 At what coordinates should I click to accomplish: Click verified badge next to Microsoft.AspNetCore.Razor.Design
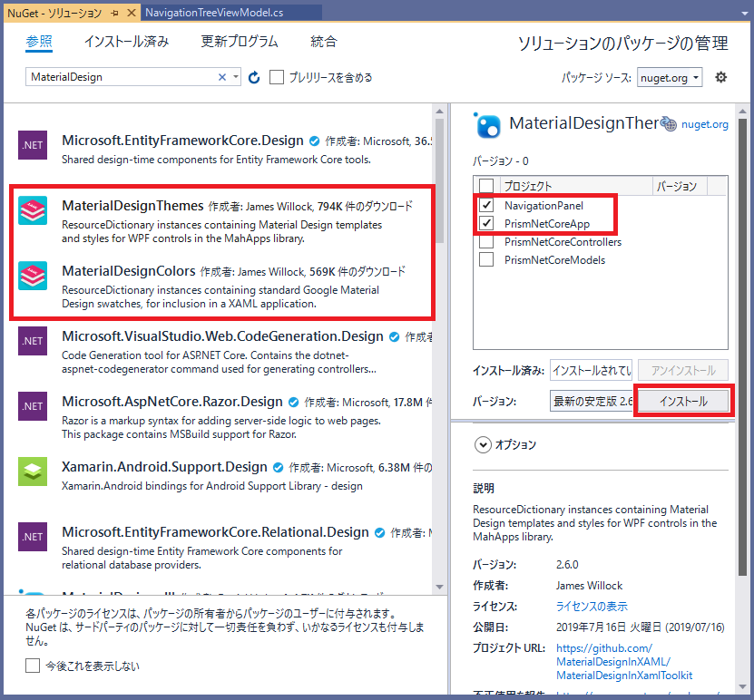(x=293, y=403)
